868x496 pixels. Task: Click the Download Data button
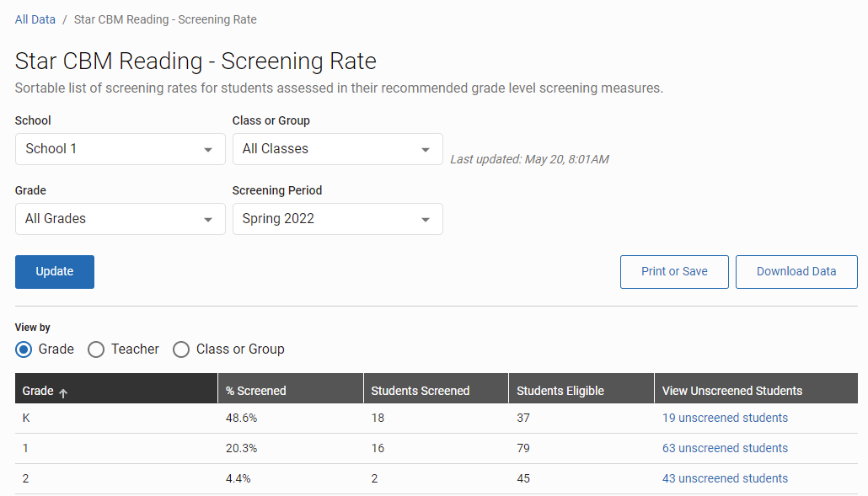point(796,271)
